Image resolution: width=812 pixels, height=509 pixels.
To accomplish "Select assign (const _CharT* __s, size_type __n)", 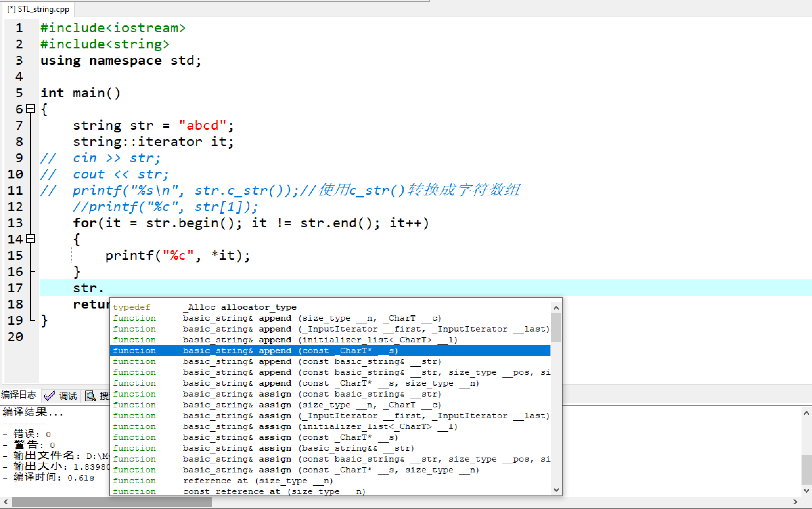I will pyautogui.click(x=330, y=470).
